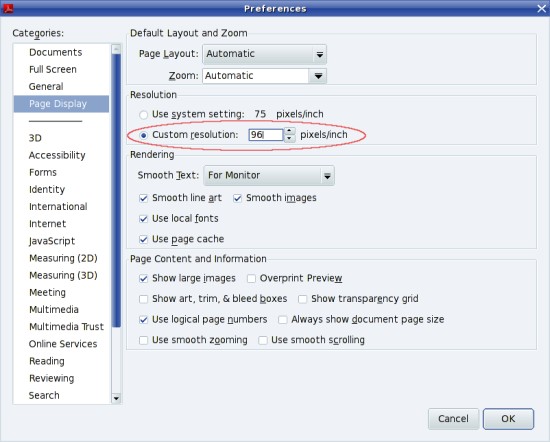Open the JavaScript category

52,241
